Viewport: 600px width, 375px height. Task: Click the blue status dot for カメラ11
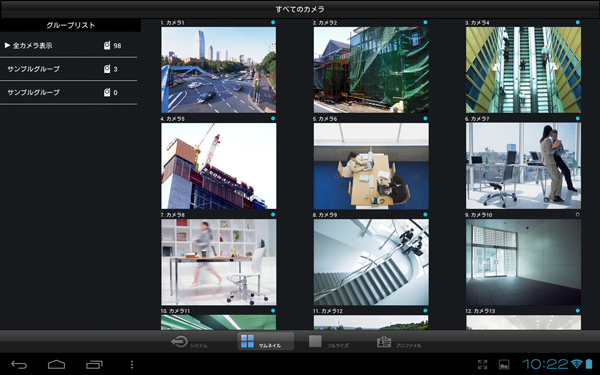click(273, 311)
